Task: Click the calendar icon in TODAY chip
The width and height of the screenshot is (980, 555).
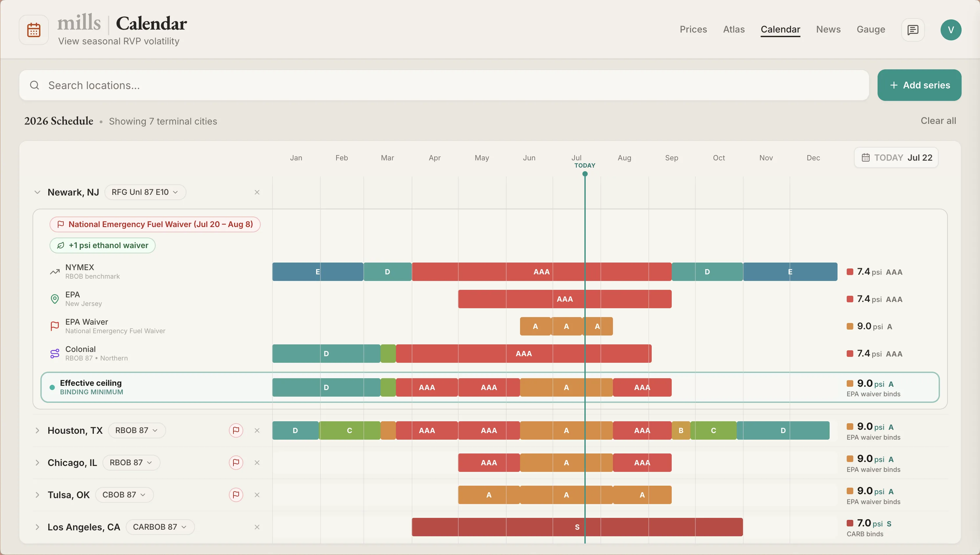Action: (865, 157)
